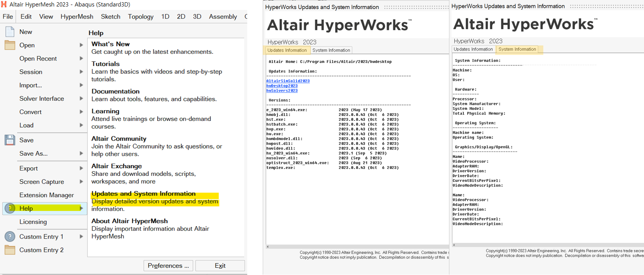
Task: Click the Preferences ... button
Action: coord(168,266)
